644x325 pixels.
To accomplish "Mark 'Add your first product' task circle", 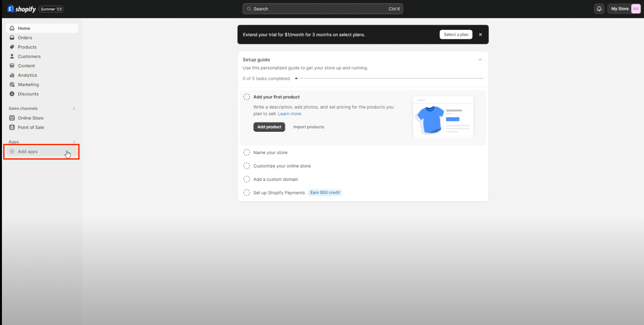I will (247, 97).
